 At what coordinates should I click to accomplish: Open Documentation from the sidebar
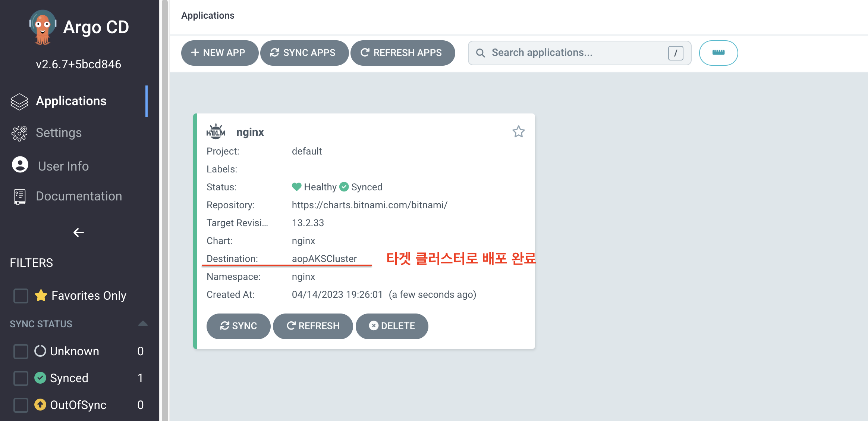tap(79, 196)
